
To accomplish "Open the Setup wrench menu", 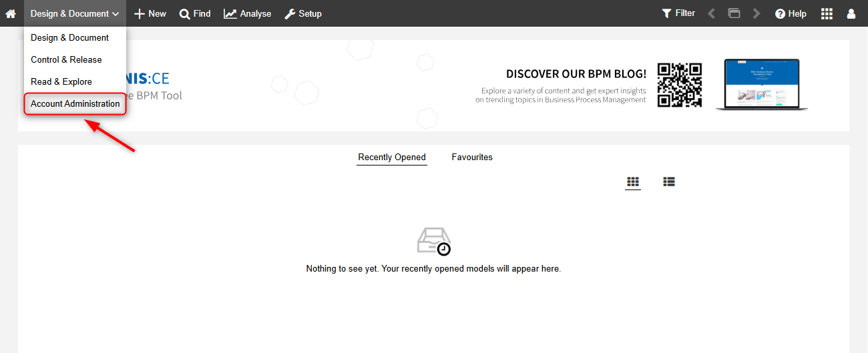I will [x=303, y=13].
